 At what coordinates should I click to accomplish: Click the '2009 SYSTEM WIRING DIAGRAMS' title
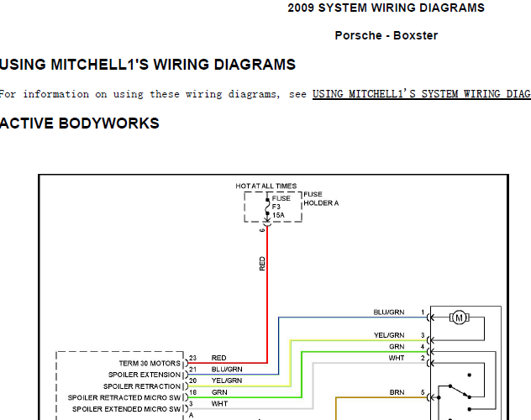pos(386,8)
